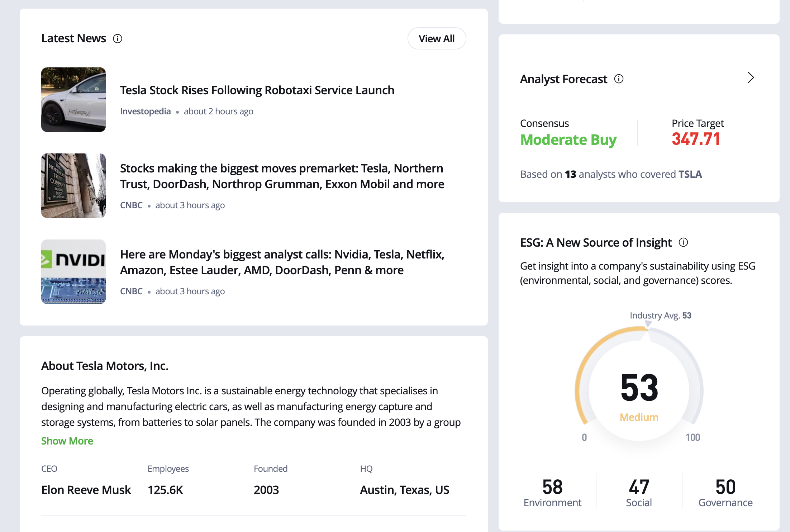Screen dimensions: 790x532
Task: Click CNBC source on premarket moves article
Action: 131,205
